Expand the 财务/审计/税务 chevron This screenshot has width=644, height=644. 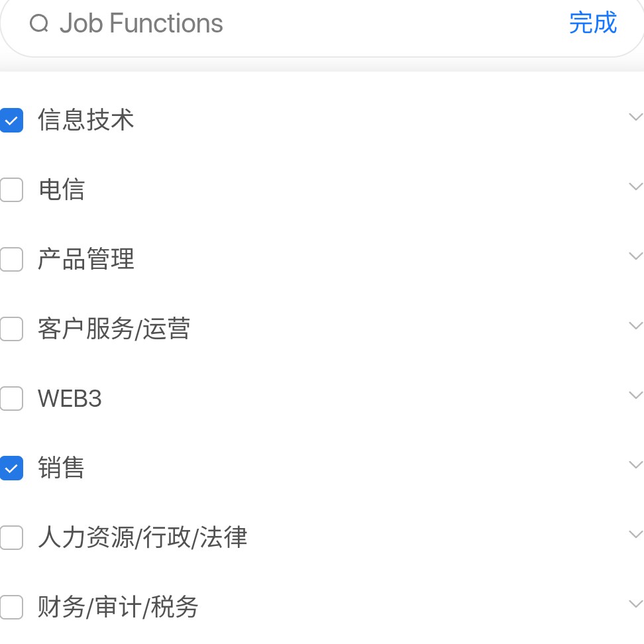click(636, 604)
